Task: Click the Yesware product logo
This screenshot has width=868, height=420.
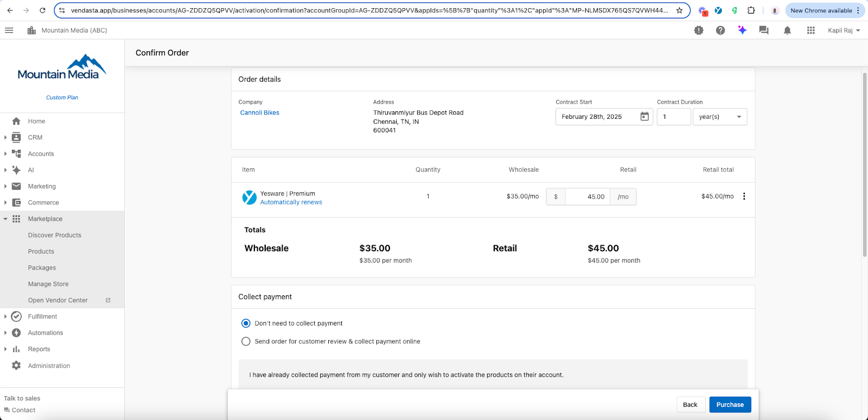Action: (x=250, y=198)
